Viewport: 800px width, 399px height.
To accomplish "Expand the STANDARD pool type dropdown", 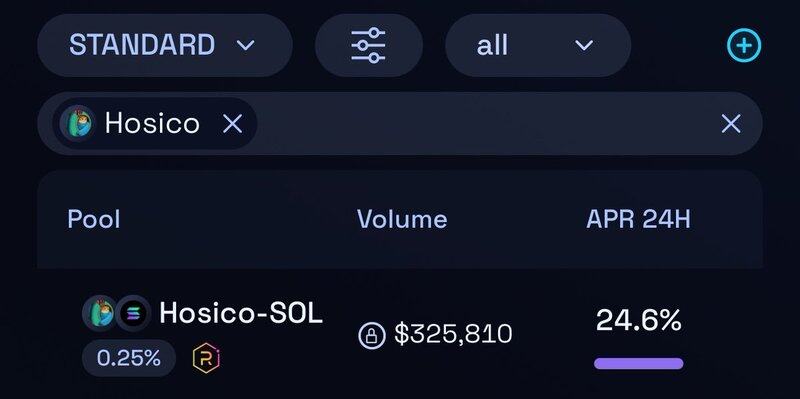I will (165, 45).
